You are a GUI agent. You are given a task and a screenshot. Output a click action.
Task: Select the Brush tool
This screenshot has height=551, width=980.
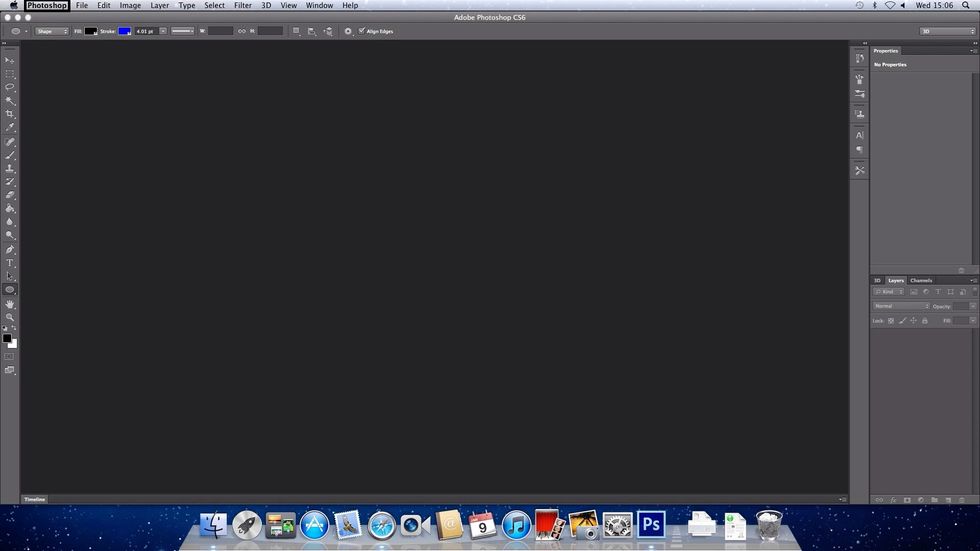(9, 155)
